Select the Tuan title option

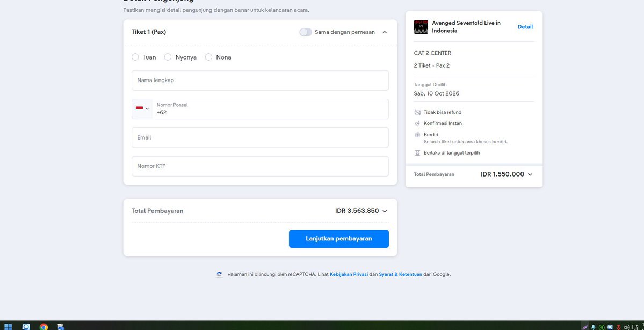(x=135, y=57)
